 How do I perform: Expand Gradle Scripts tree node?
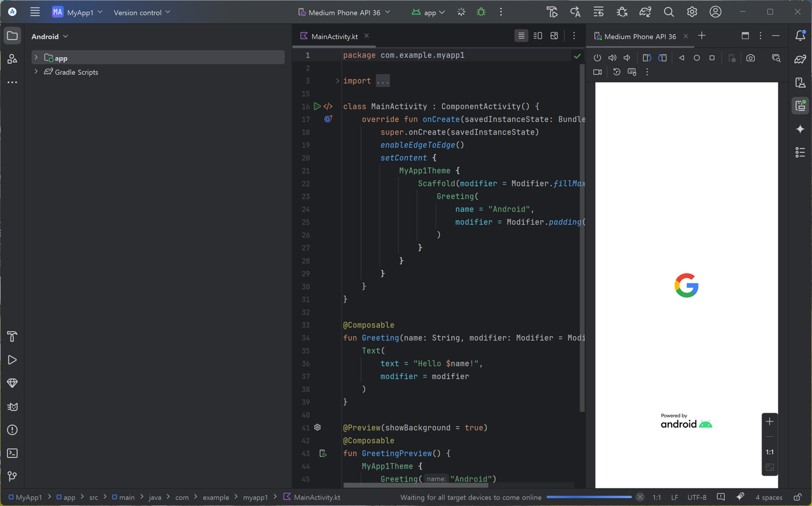36,72
